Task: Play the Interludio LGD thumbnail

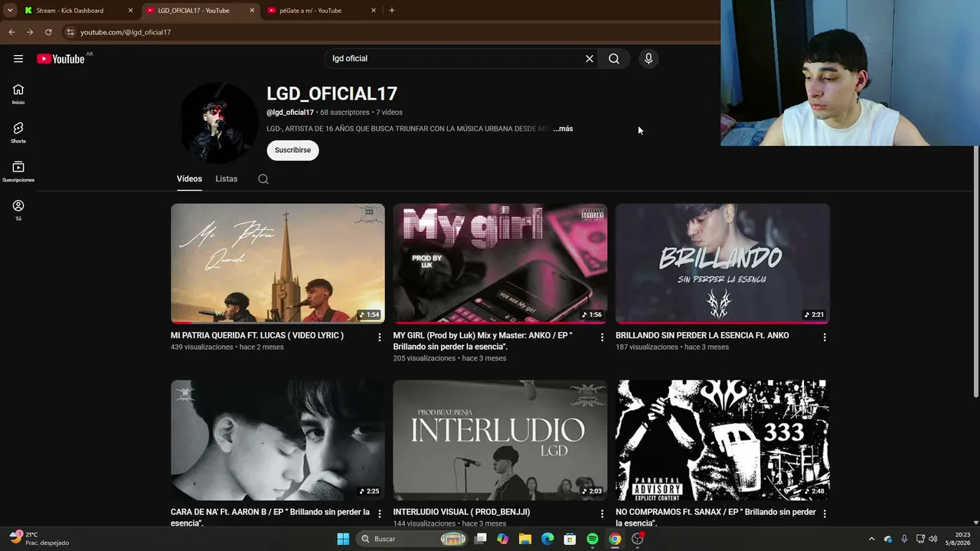Action: coord(500,440)
